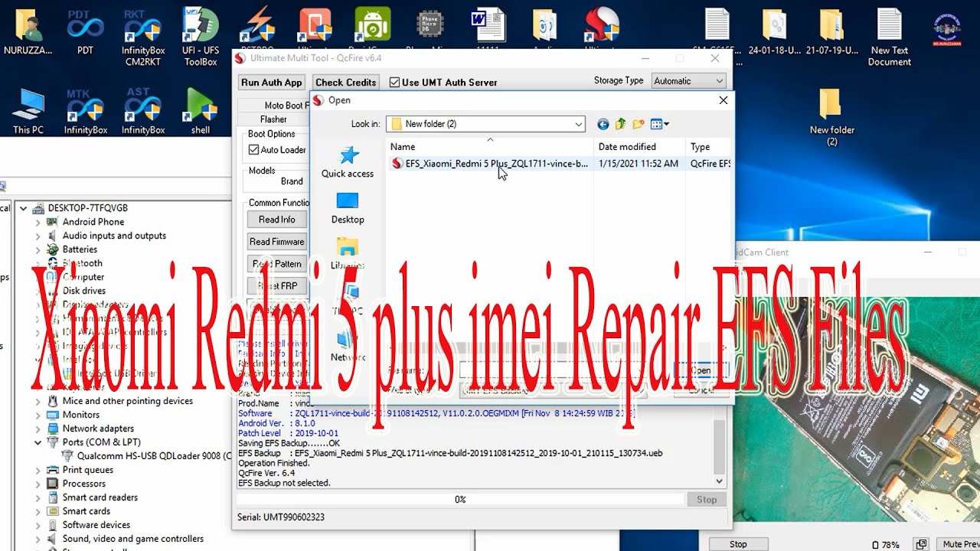
Task: Expand the Batteries device node
Action: tap(38, 249)
